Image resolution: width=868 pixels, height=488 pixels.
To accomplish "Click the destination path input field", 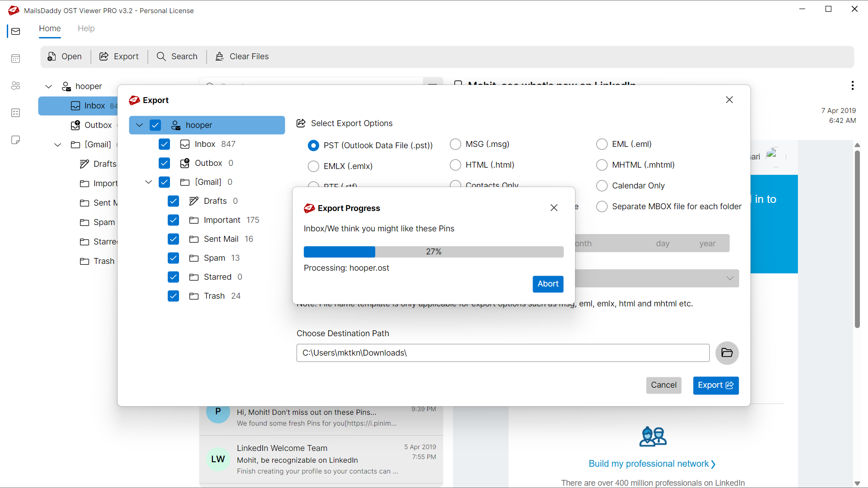I will [x=503, y=353].
